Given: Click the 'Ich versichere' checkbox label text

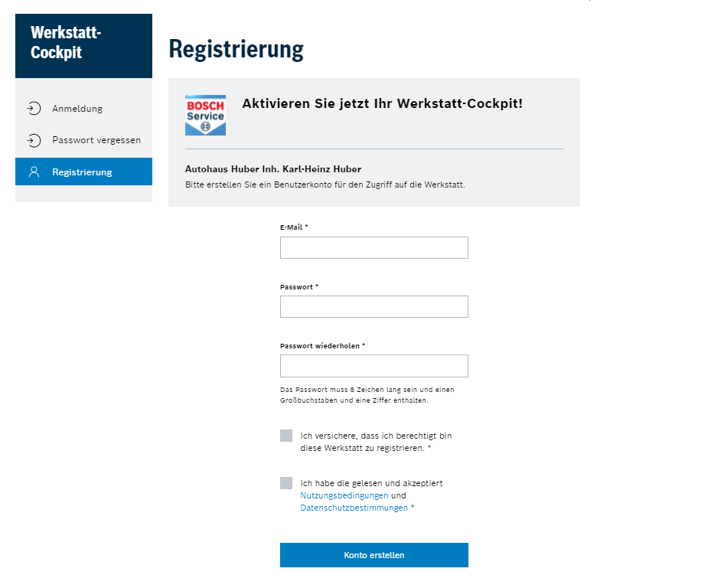Looking at the screenshot, I should coord(376,442).
